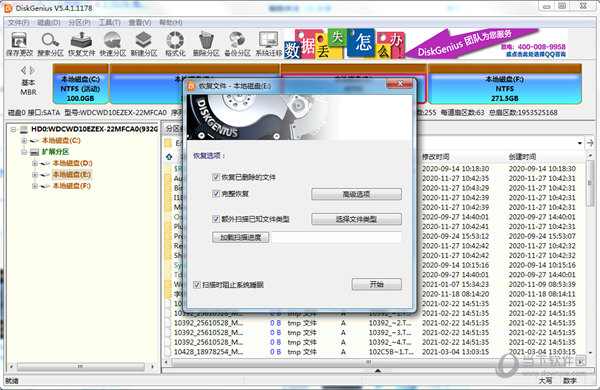Toggle the 完整恢复 checkbox
Image resolution: width=600 pixels, height=390 pixels.
216,194
